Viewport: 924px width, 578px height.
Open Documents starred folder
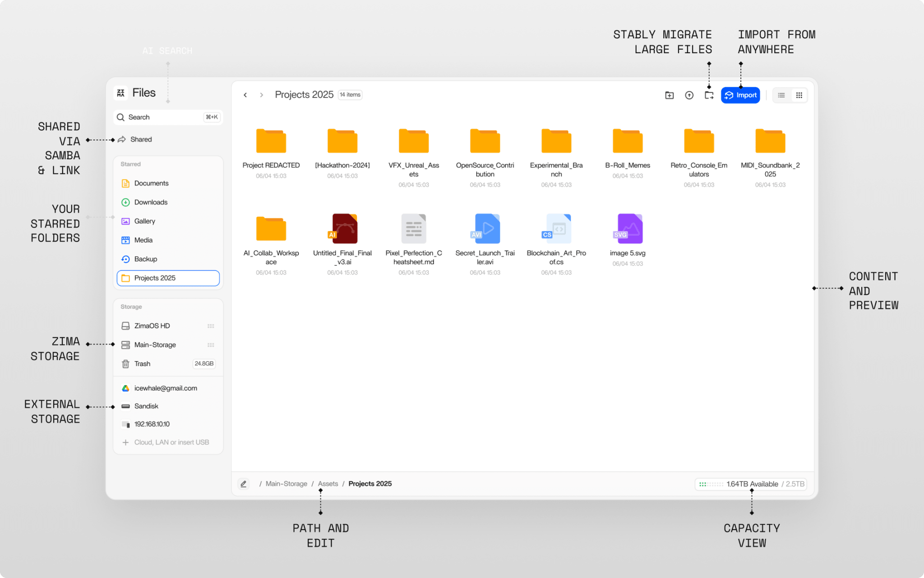[168, 183]
